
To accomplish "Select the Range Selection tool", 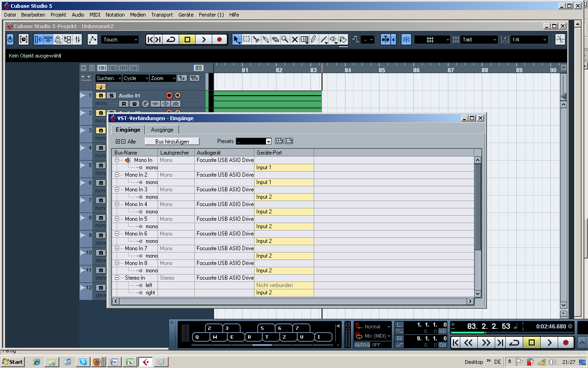I will point(247,40).
